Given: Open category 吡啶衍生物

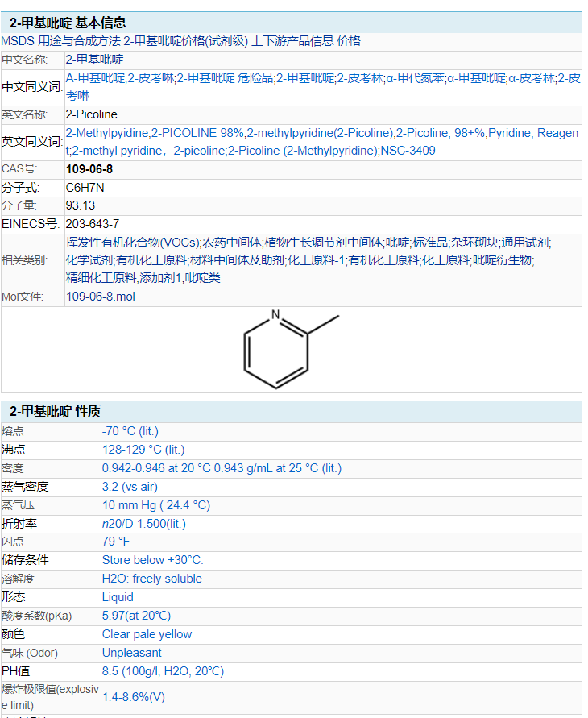Looking at the screenshot, I should pyautogui.click(x=502, y=260).
